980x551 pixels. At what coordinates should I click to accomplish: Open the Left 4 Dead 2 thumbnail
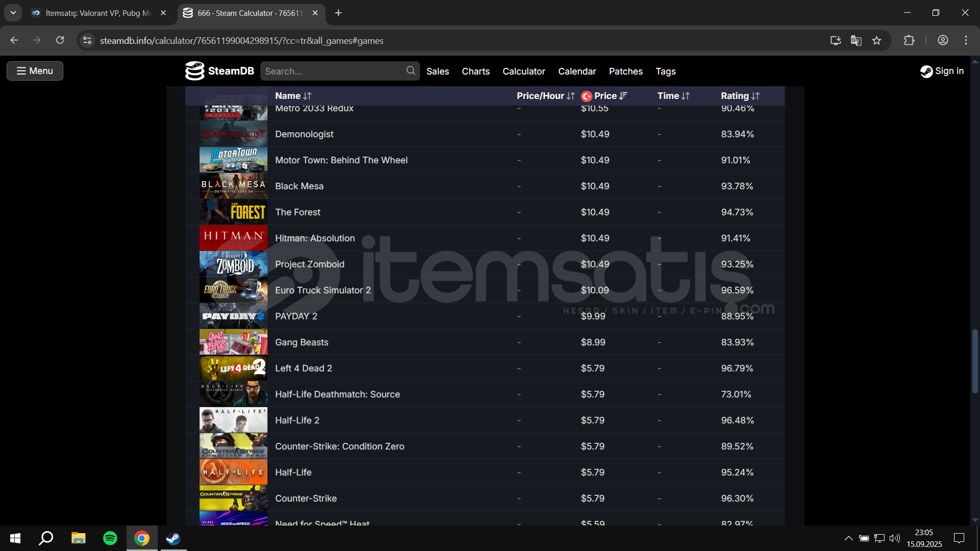(233, 368)
